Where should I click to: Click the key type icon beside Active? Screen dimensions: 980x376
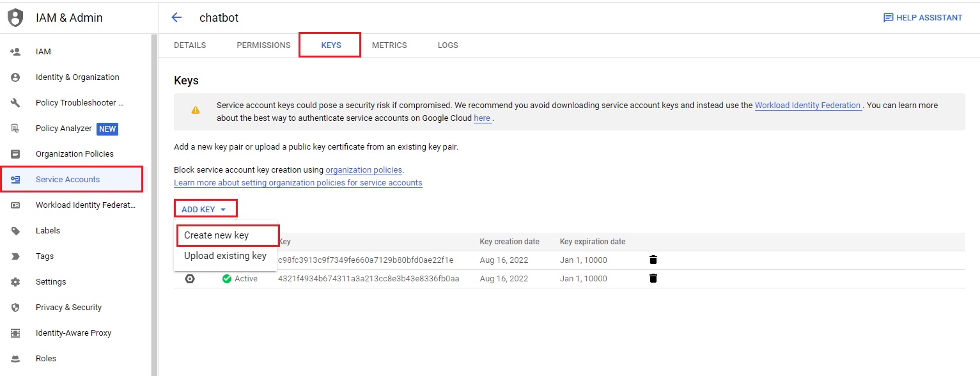pos(190,279)
